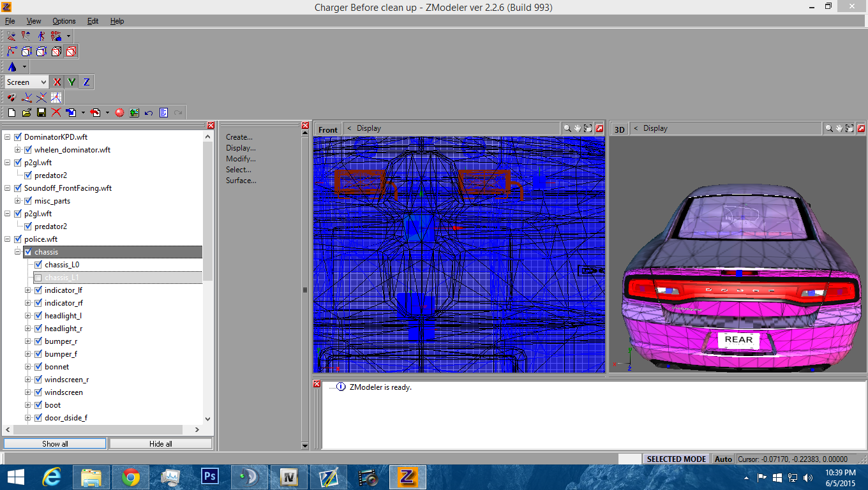
Task: Uncheck the windscreen_r checkbox
Action: pyautogui.click(x=38, y=380)
